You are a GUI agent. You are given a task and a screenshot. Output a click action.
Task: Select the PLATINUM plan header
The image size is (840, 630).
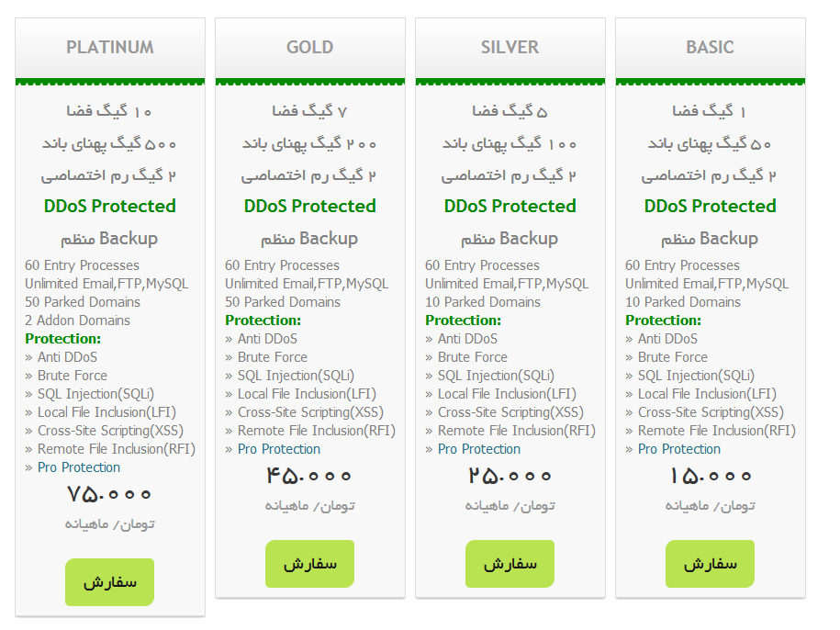tap(110, 48)
